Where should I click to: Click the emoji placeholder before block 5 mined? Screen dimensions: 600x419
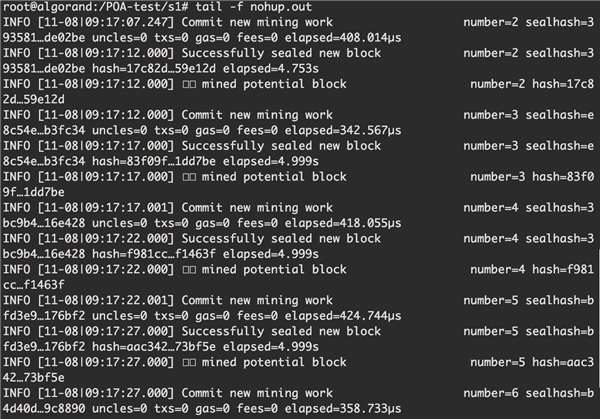[x=189, y=362]
